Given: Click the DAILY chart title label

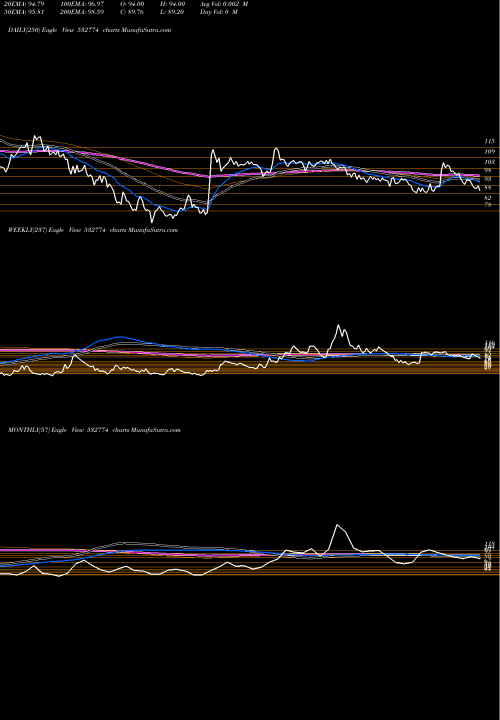Looking at the screenshot, I should click(90, 30).
